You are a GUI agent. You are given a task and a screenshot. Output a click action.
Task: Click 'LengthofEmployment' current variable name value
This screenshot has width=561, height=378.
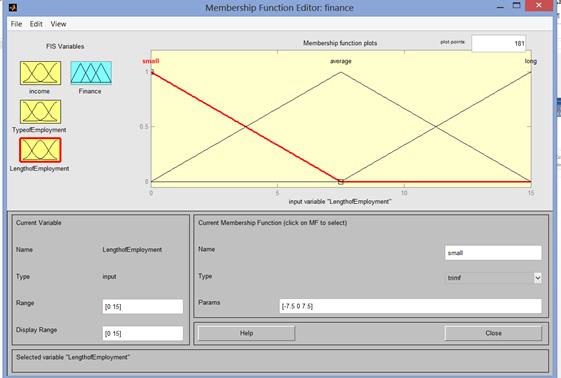click(132, 250)
